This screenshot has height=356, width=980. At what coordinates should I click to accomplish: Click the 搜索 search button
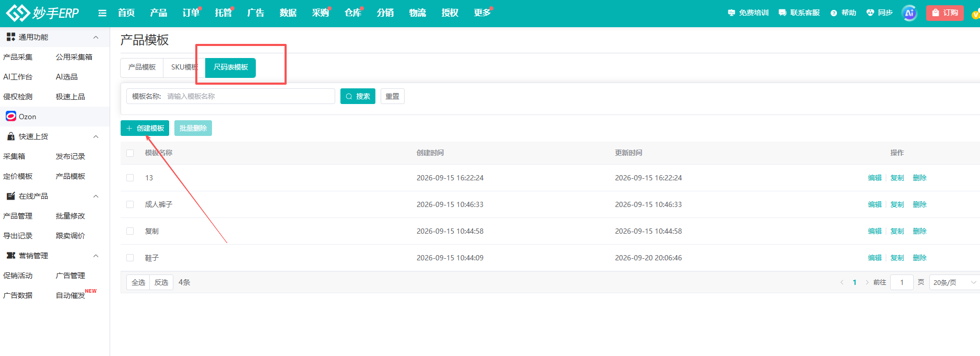click(x=358, y=96)
